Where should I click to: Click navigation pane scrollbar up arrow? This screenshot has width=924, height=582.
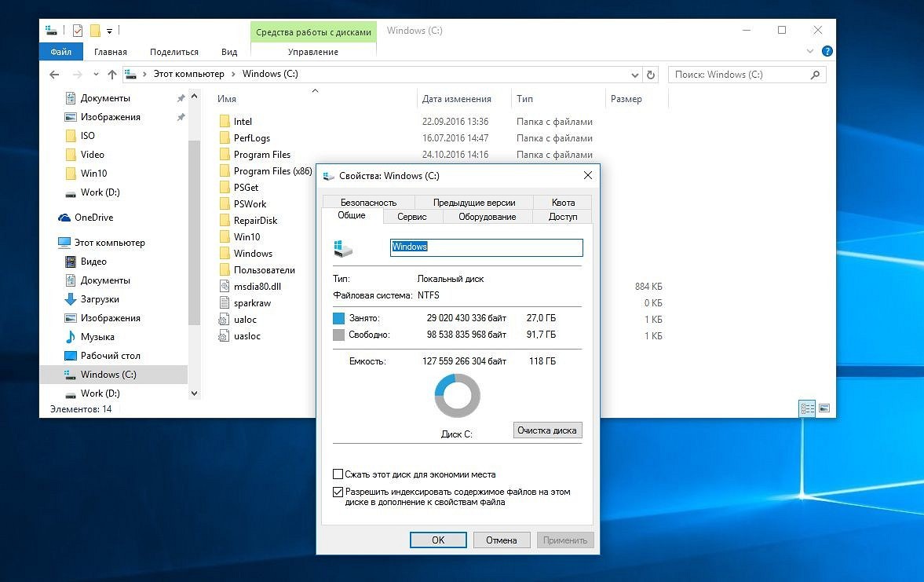(195, 96)
